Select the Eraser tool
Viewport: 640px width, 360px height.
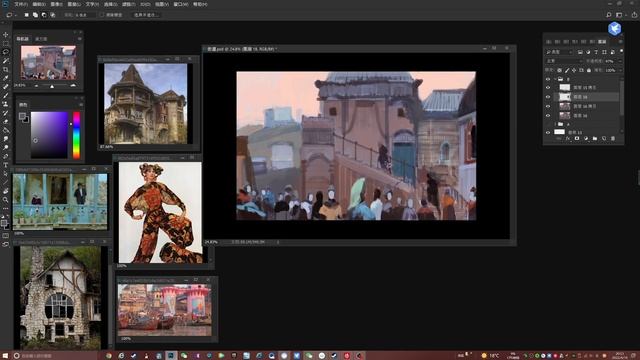(x=6, y=121)
